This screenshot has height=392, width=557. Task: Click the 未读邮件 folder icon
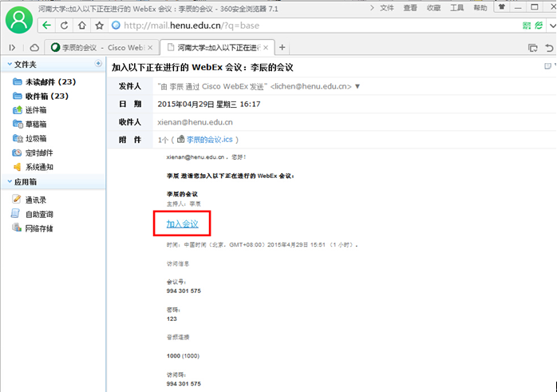pos(17,81)
